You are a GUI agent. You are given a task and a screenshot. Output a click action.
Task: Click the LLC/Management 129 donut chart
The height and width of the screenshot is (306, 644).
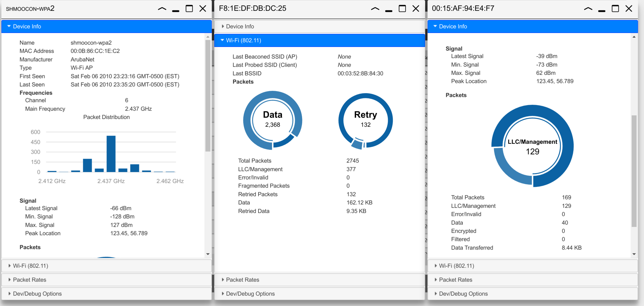[532, 146]
